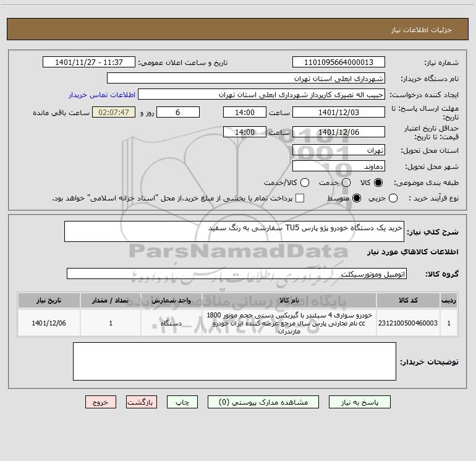Click the announcement date field 1401/11/27 - 11:37
Viewport: 476px width, 461px height.
[89, 62]
